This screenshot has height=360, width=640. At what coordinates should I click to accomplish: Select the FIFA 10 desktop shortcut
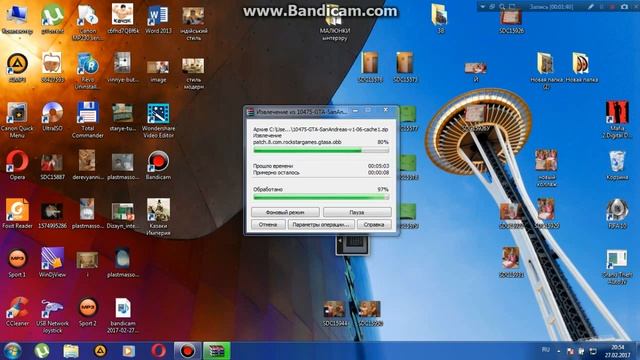617,213
